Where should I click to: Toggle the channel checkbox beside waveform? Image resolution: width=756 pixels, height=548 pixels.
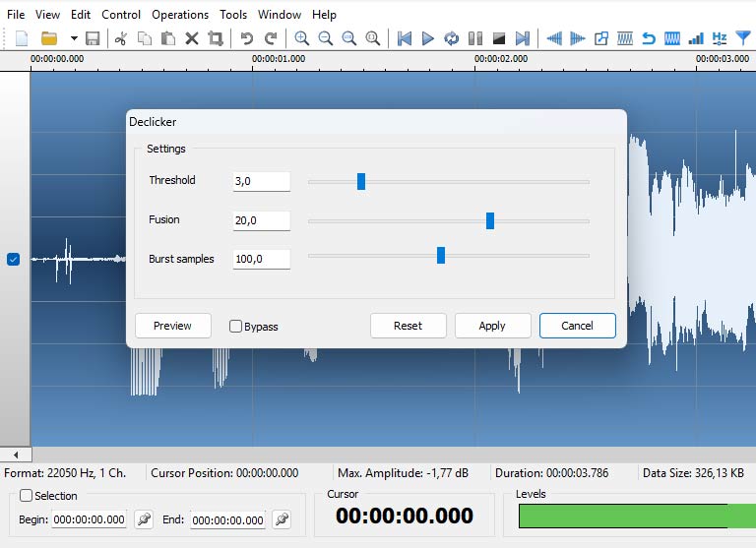[x=14, y=260]
